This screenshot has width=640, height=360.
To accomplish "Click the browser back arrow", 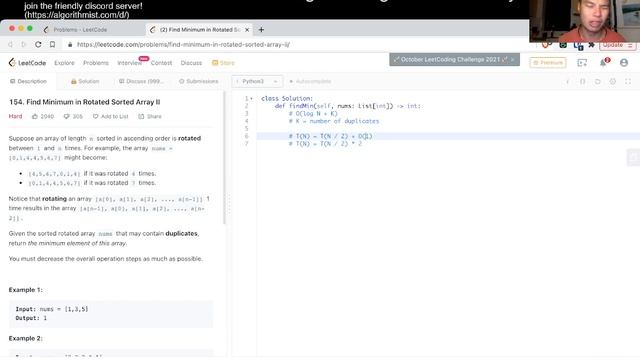I will point(11,44).
